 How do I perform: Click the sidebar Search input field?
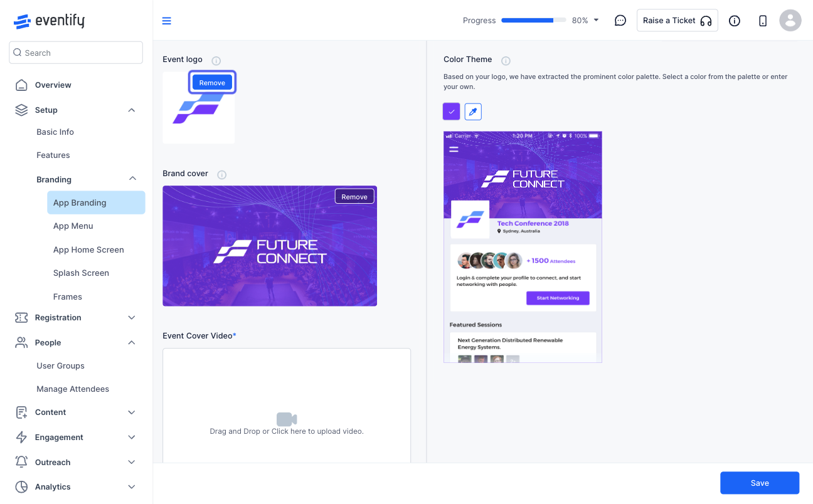pos(76,53)
